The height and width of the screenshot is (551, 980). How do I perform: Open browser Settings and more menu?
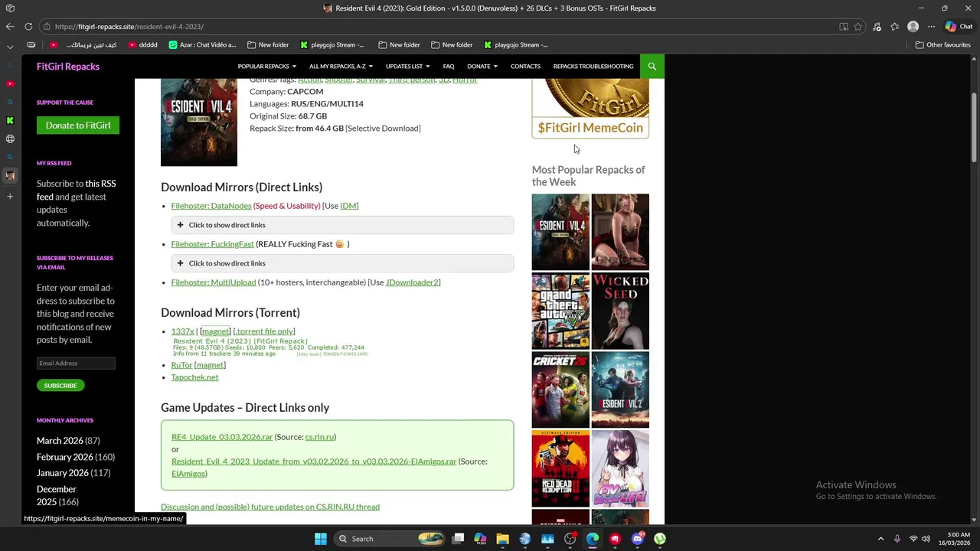coord(931,26)
